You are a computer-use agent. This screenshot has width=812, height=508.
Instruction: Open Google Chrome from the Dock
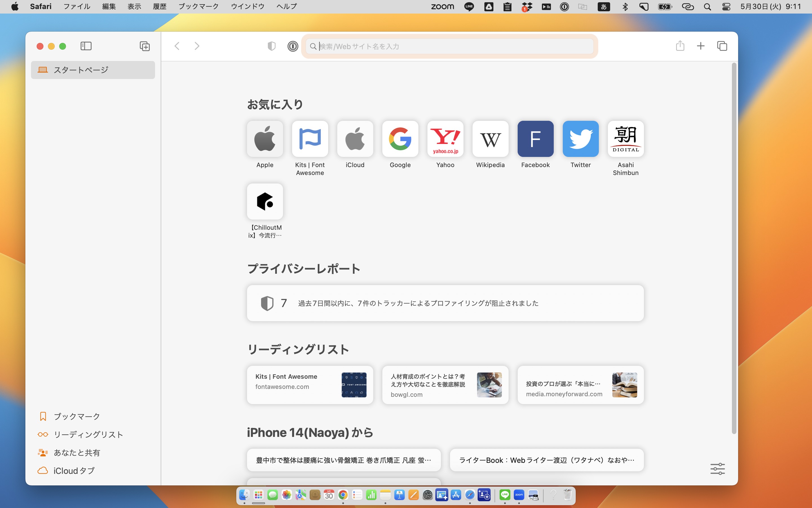tap(343, 495)
